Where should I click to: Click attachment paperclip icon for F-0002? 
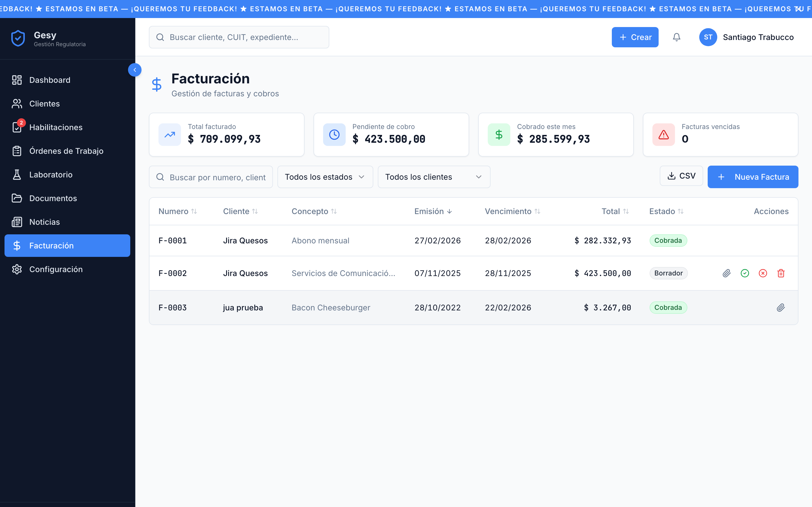(x=727, y=273)
